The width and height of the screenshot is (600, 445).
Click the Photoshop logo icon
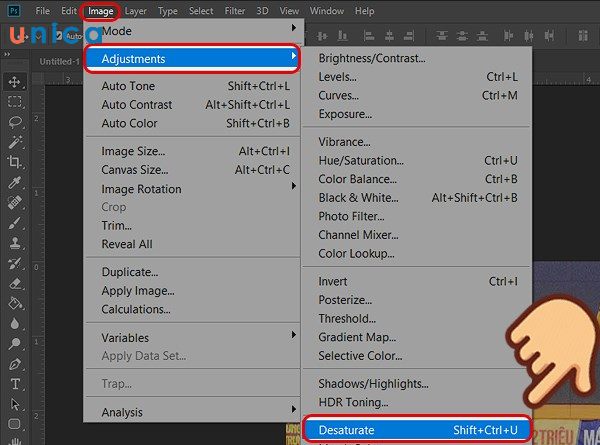click(14, 11)
